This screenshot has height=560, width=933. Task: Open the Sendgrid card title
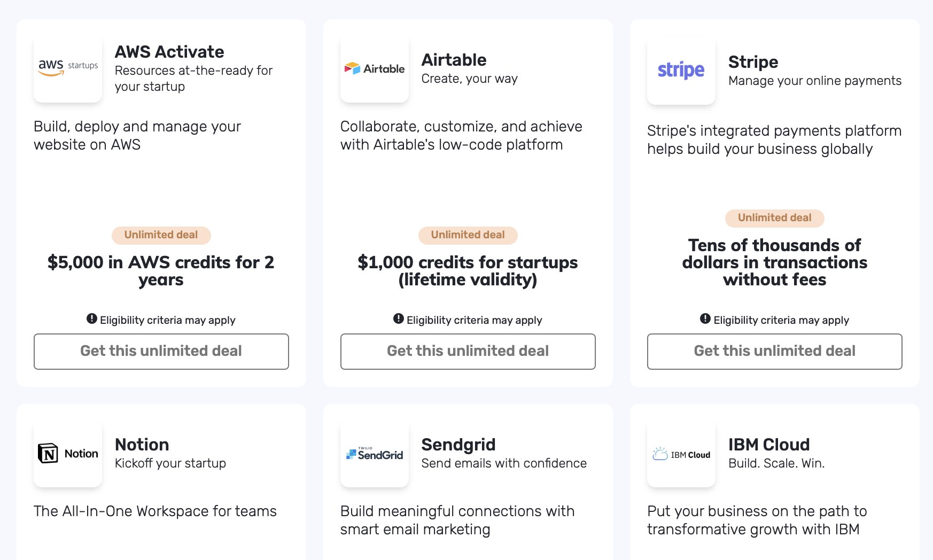(x=458, y=445)
